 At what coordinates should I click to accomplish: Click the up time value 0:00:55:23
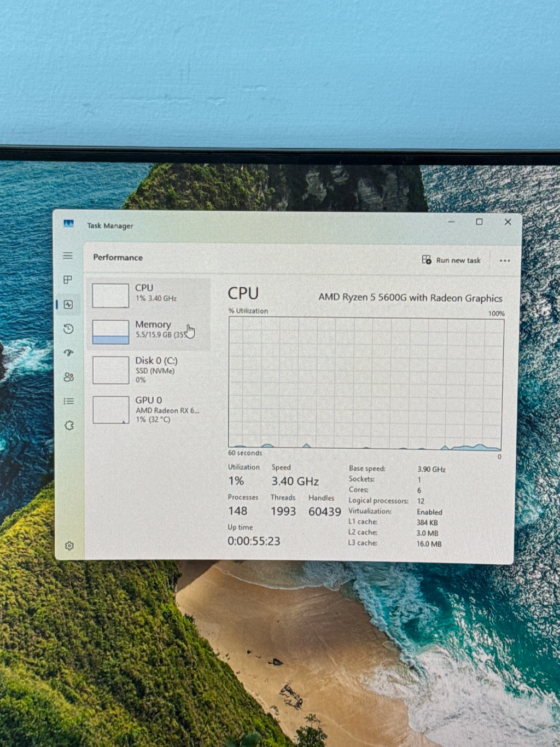254,541
